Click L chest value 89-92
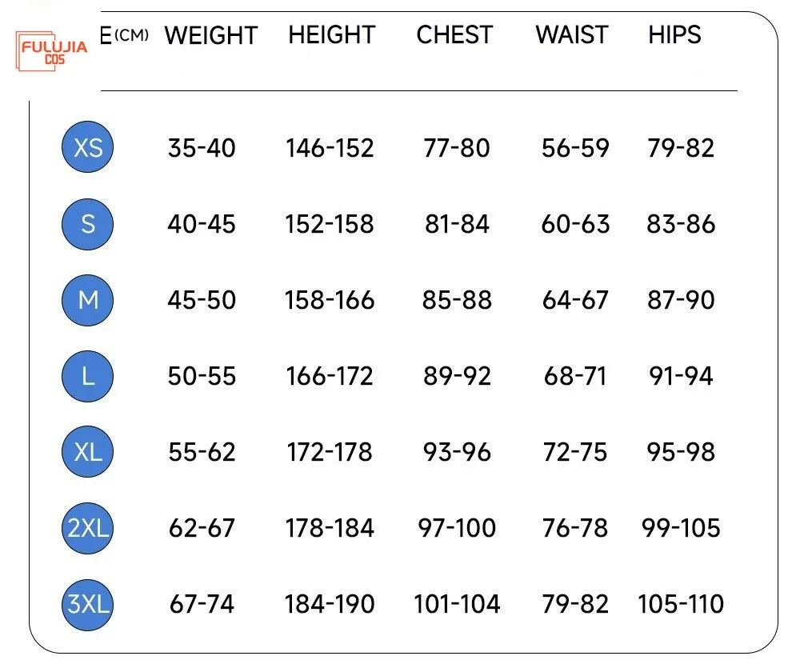This screenshot has height=672, width=800. [x=457, y=376]
